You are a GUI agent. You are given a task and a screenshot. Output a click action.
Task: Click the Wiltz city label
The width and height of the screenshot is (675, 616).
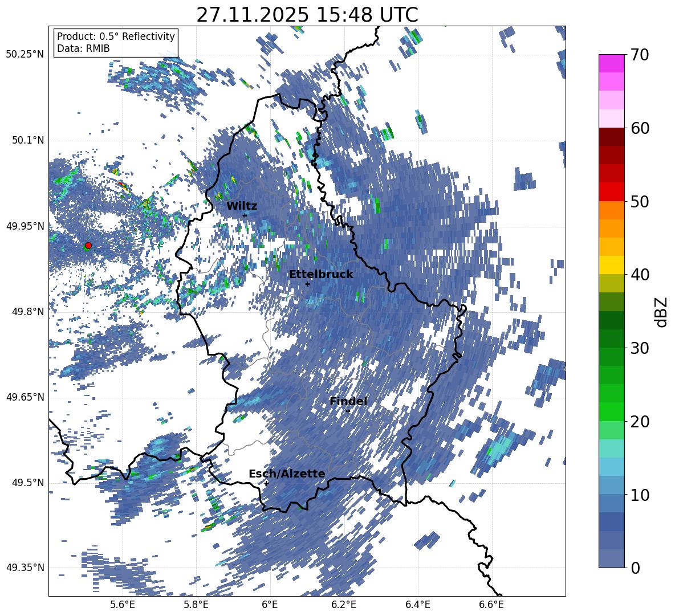coord(242,206)
